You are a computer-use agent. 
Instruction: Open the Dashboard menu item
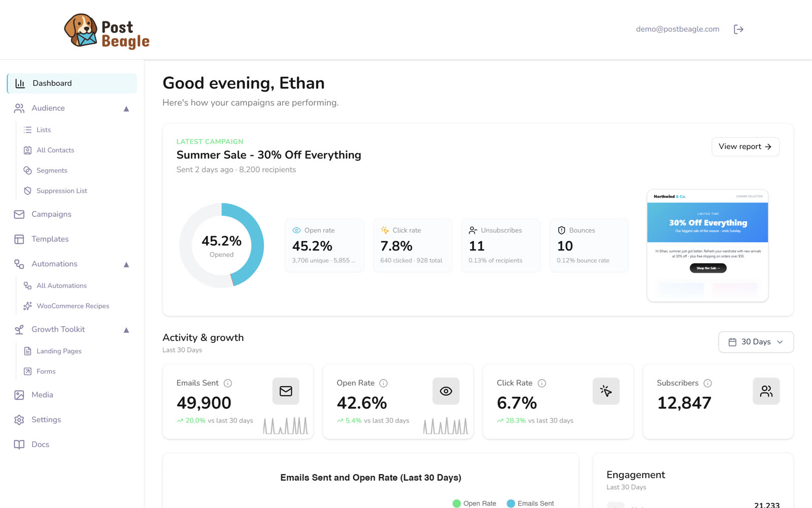pos(72,83)
